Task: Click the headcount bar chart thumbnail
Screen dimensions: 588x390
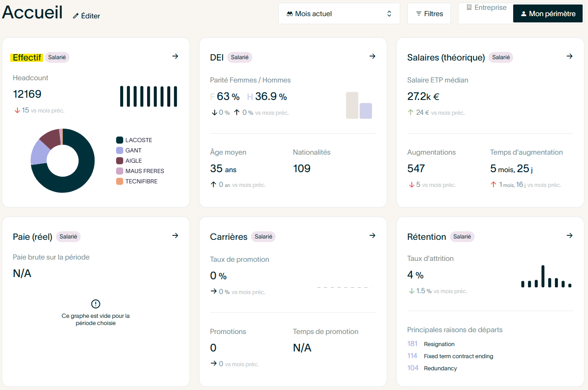Action: (x=148, y=96)
